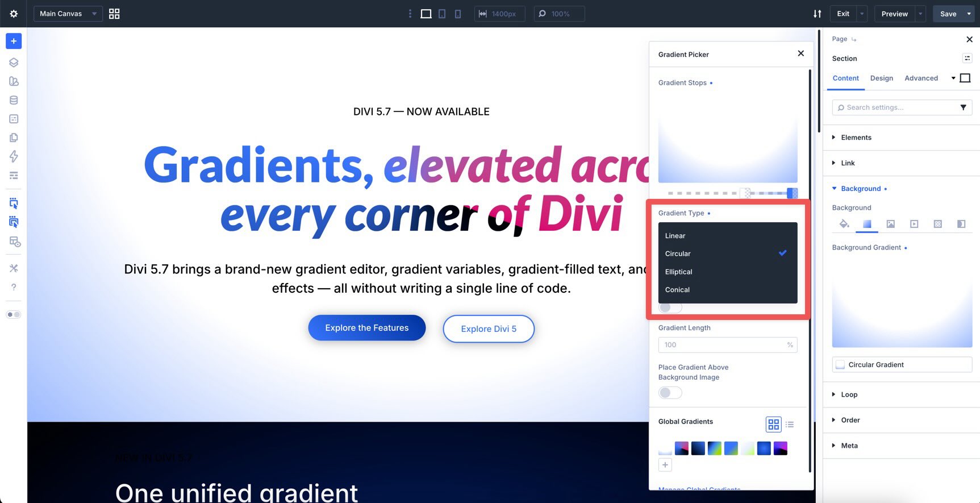Open the builder settings gear icon
The image size is (980, 503).
point(14,14)
